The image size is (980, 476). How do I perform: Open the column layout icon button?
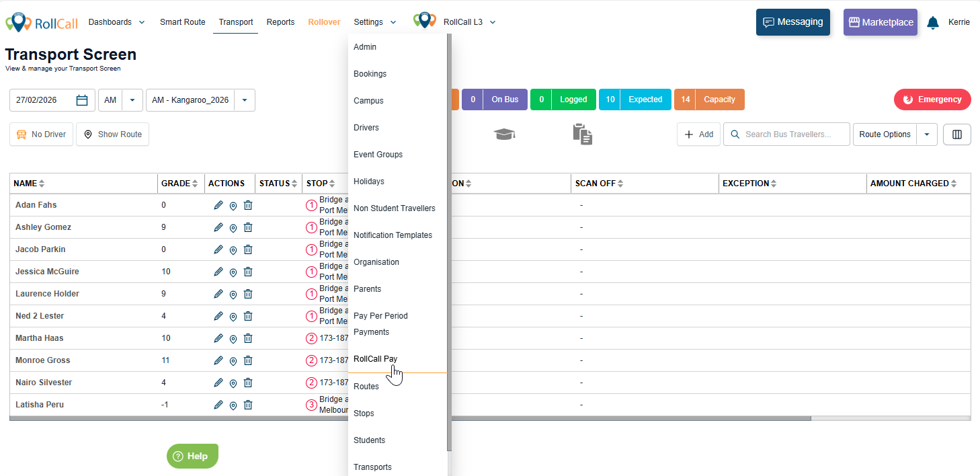tap(957, 134)
